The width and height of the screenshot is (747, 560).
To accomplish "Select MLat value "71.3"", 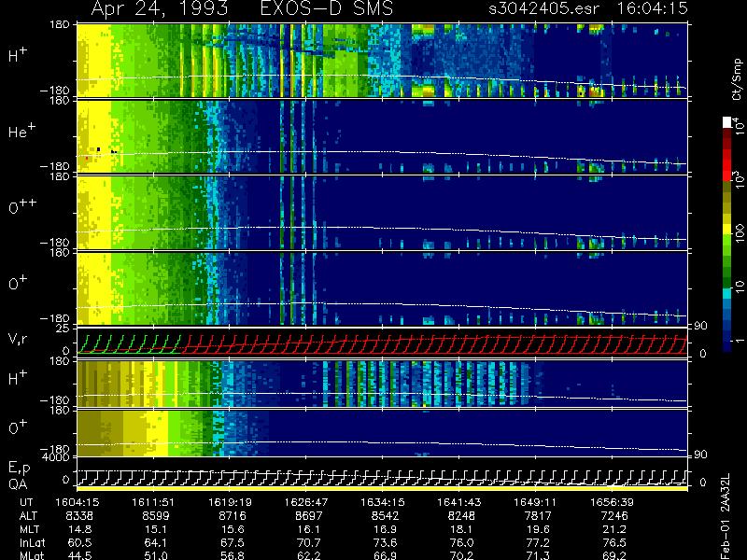I will [x=538, y=555].
